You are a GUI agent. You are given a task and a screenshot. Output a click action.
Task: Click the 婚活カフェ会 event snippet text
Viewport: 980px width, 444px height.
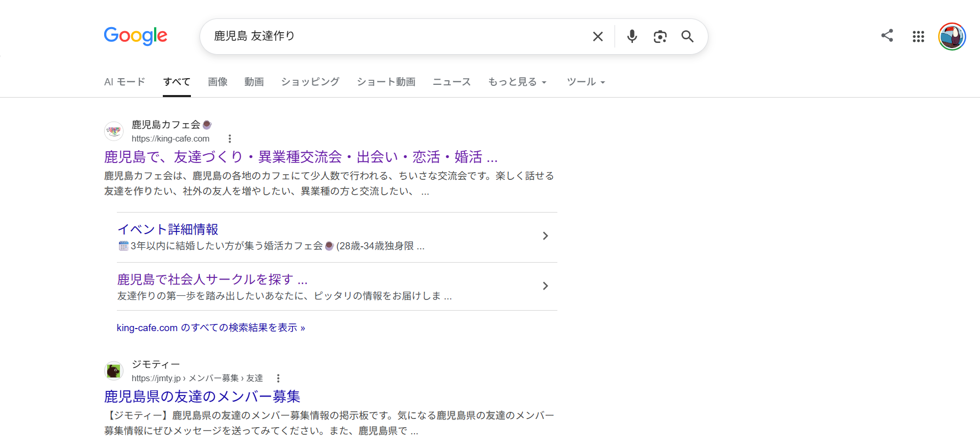point(272,246)
